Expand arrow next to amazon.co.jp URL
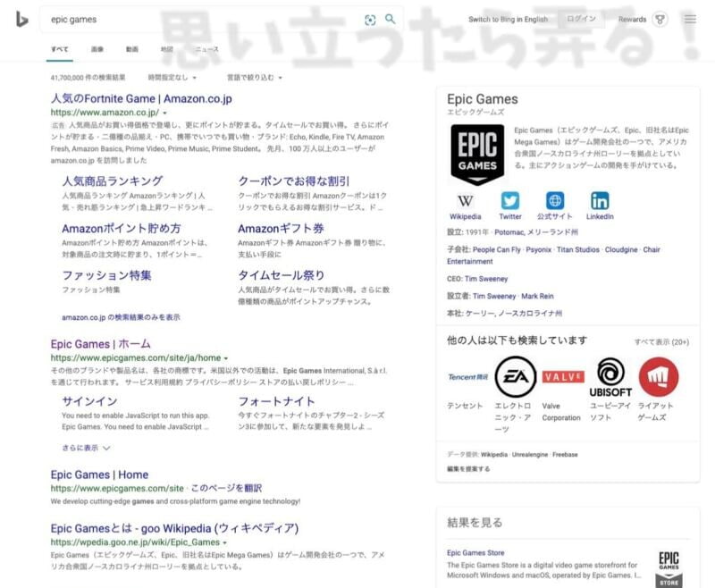Screen dimensions: 715x588 tap(165, 113)
